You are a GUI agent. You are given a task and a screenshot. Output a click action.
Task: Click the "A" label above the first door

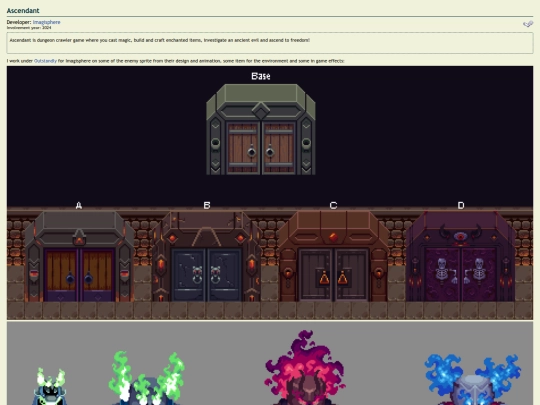79,206
